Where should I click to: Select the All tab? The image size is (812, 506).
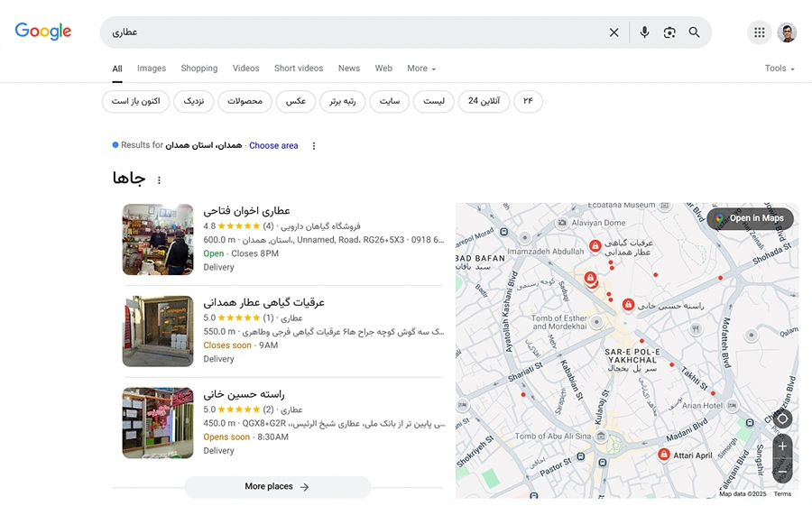click(117, 69)
